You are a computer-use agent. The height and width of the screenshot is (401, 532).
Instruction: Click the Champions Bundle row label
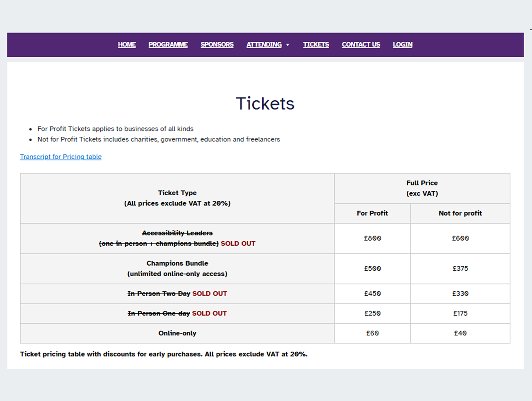point(177,269)
